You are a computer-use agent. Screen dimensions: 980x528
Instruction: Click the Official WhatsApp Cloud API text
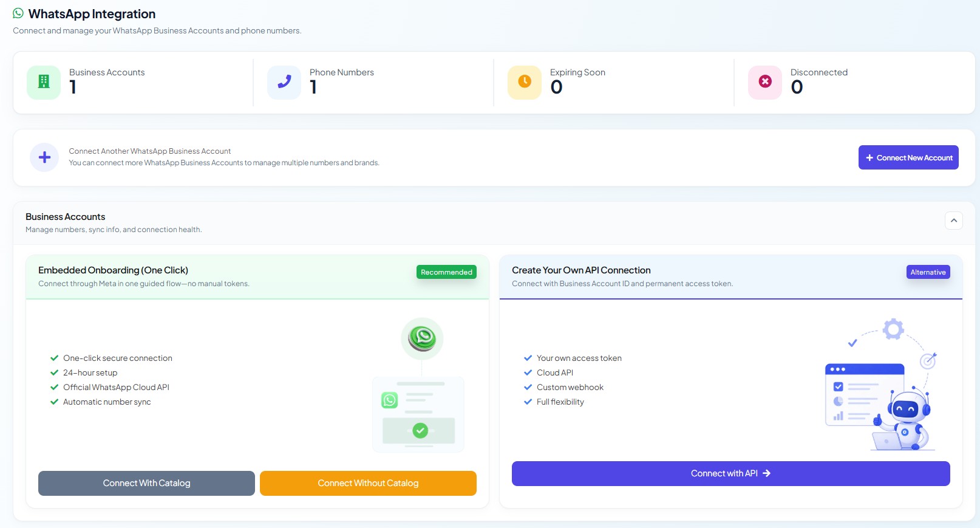tap(116, 387)
